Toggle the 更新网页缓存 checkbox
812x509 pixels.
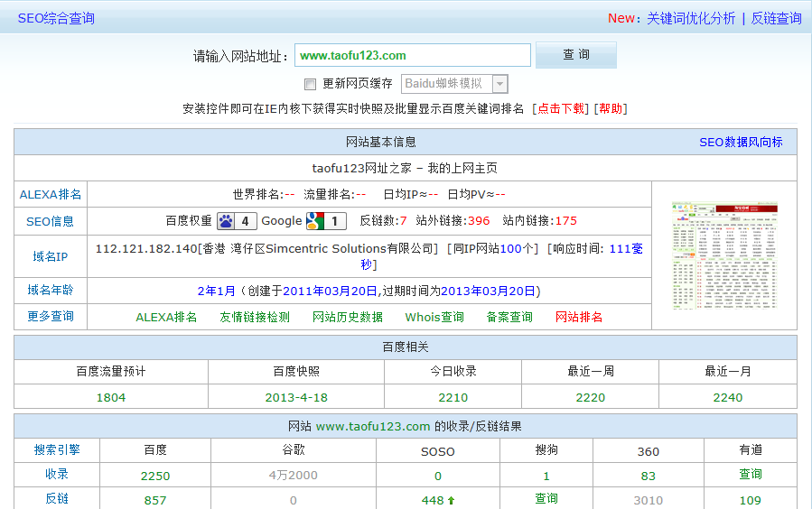[310, 84]
